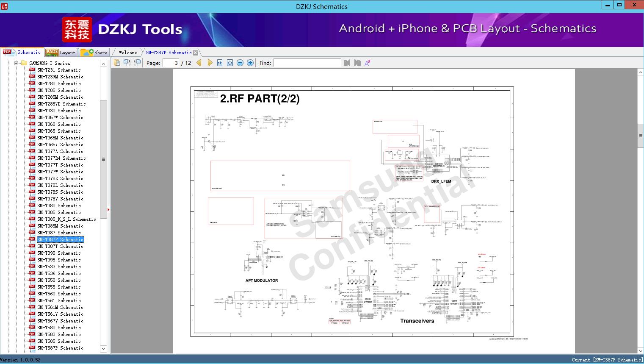The image size is (644, 364).
Task: Open SM-T377R4 Schematic in tree
Action: click(x=61, y=158)
